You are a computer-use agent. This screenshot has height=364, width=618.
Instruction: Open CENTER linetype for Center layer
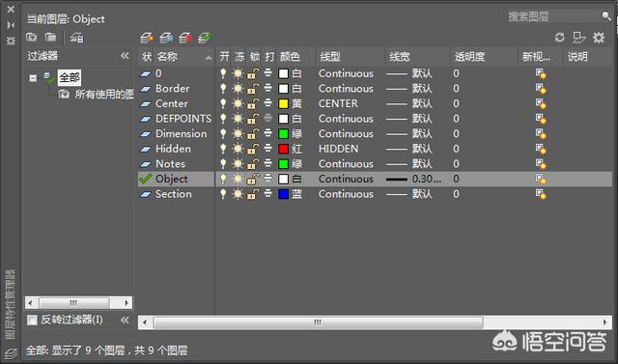click(338, 103)
